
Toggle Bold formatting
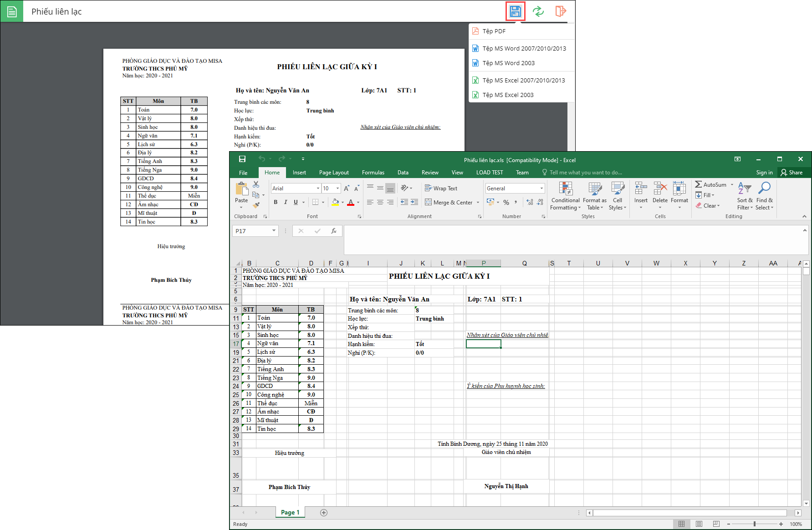276,202
